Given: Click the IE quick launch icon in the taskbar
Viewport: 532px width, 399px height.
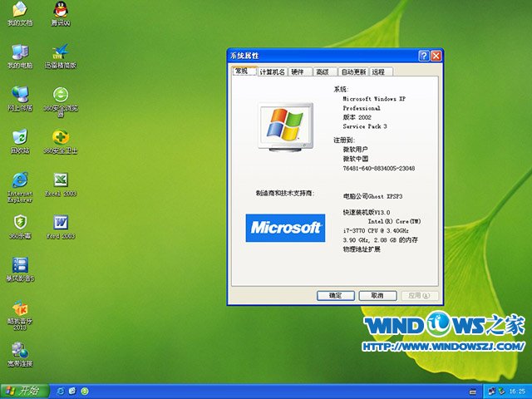Looking at the screenshot, I should tap(61, 392).
